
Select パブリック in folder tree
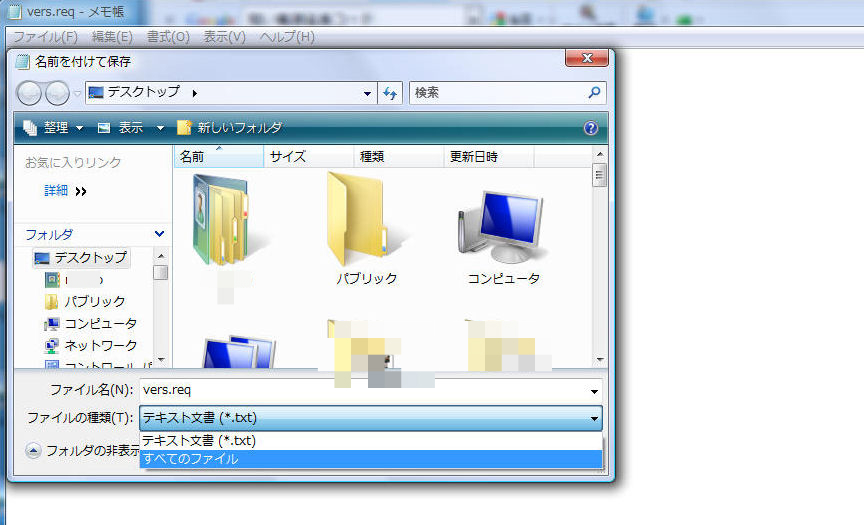tap(85, 301)
